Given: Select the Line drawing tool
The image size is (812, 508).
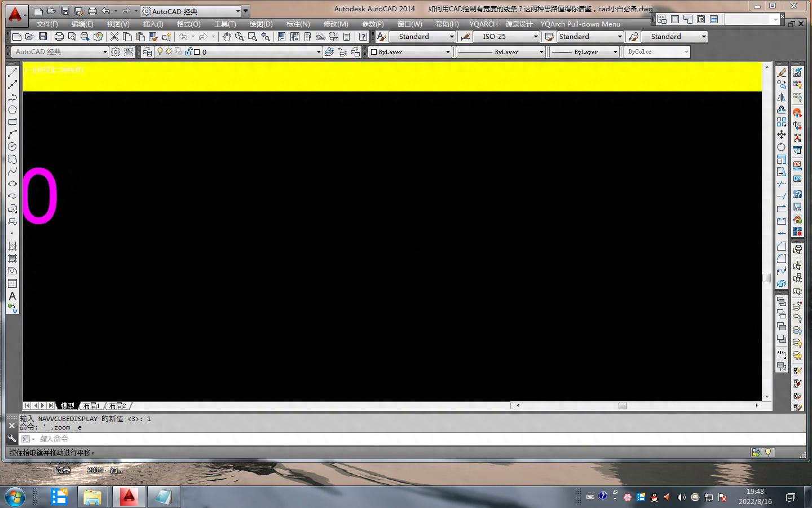Looking at the screenshot, I should click(12, 72).
